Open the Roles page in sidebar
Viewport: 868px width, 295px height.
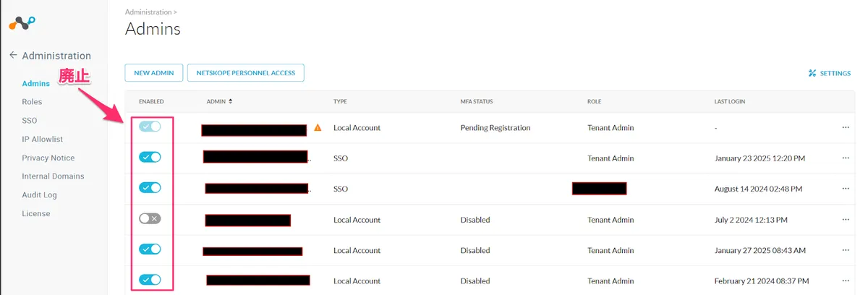coord(32,102)
